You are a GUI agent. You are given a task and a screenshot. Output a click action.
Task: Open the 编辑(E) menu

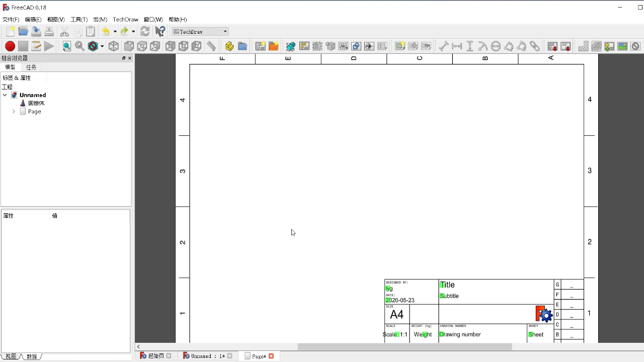[33, 20]
